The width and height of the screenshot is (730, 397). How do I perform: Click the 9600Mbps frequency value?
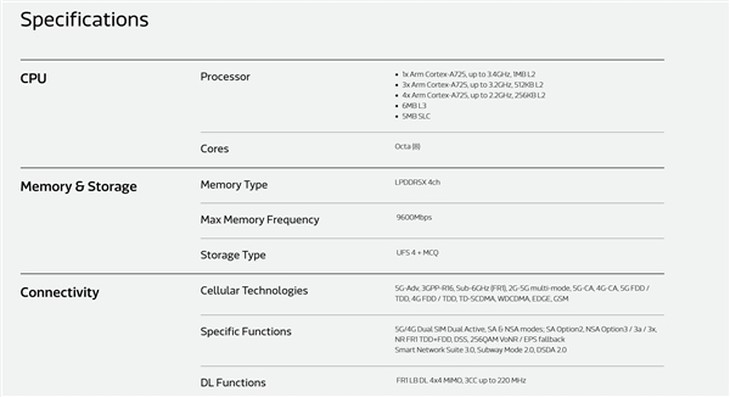(414, 217)
